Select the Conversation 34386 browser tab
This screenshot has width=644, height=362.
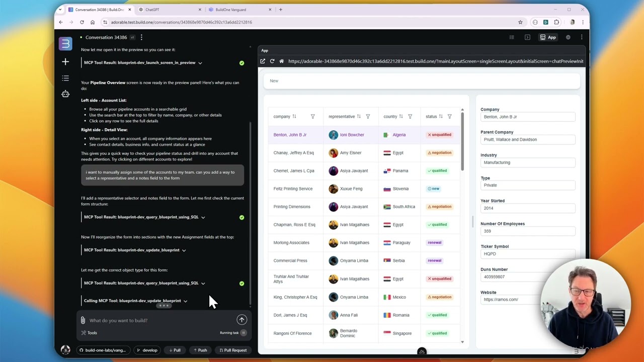[x=100, y=10]
